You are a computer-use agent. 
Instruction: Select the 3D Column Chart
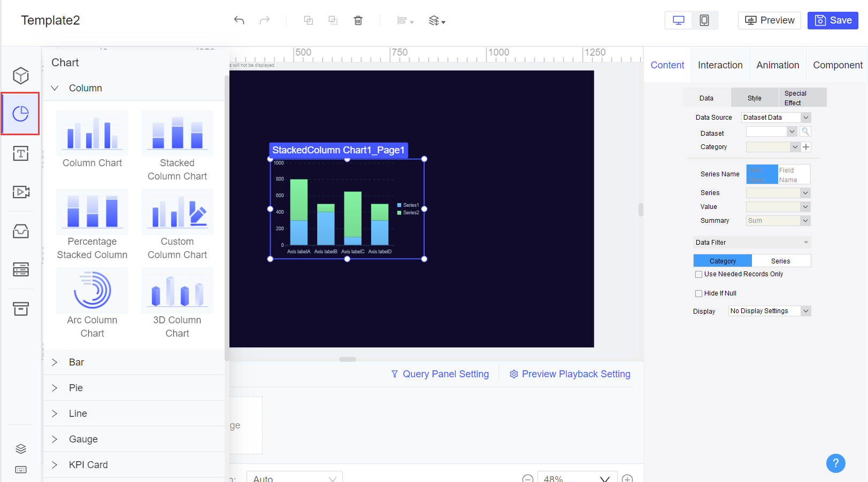177,290
